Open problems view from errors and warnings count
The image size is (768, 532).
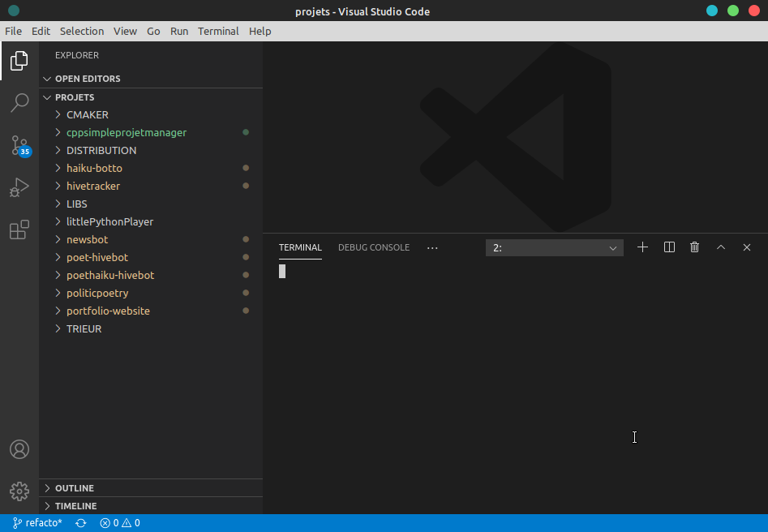[120, 523]
